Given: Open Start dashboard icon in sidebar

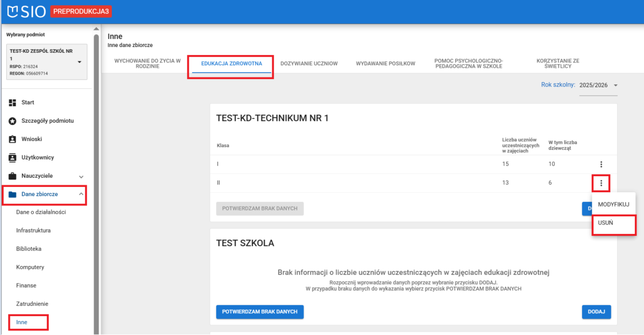Looking at the screenshot, I should [12, 103].
